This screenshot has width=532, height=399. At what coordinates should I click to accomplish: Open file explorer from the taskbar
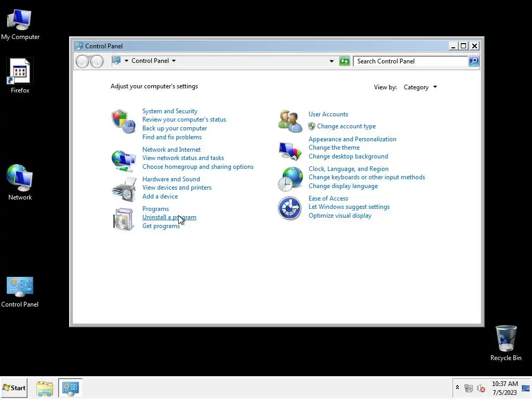45,388
